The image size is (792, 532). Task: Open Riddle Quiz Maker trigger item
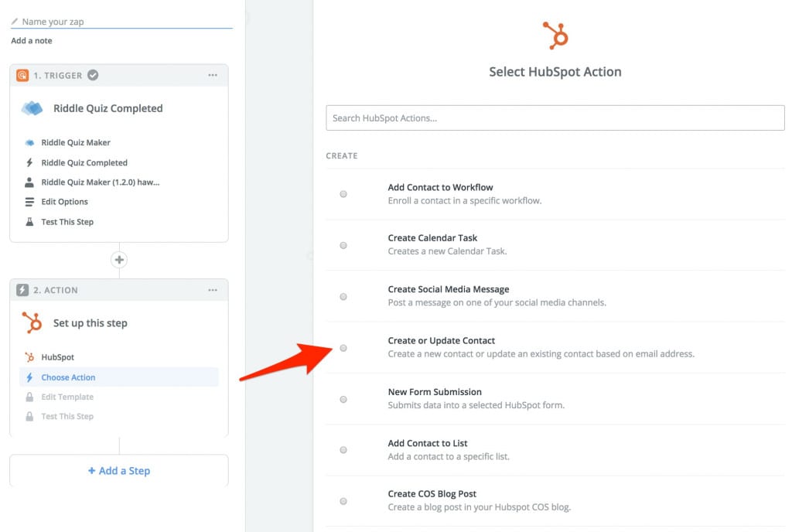[x=76, y=142]
